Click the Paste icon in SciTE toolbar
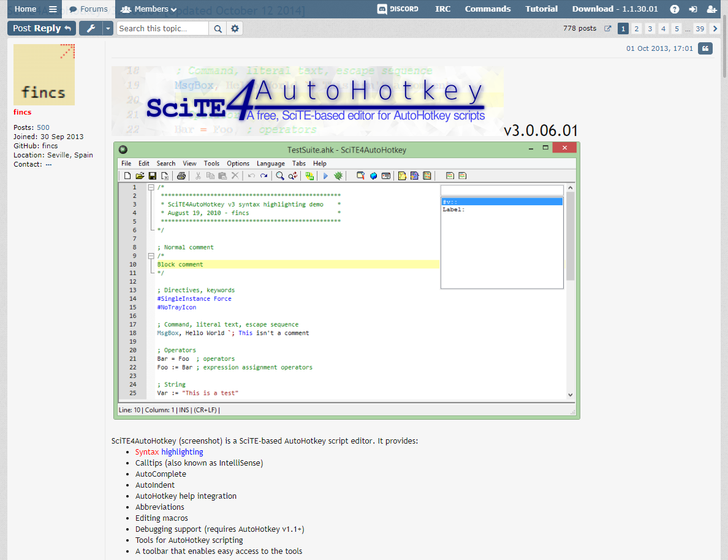The width and height of the screenshot is (728, 560). 222,175
